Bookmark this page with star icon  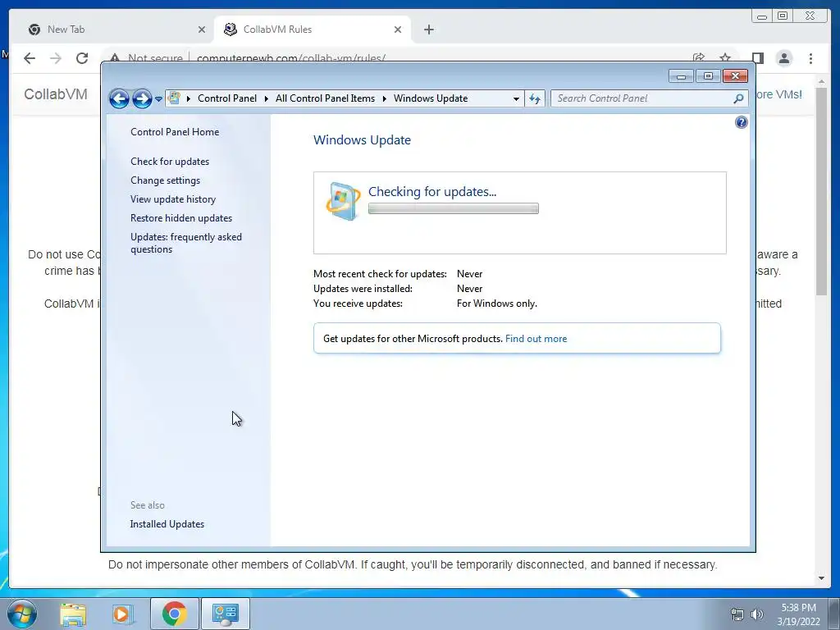[x=725, y=57]
